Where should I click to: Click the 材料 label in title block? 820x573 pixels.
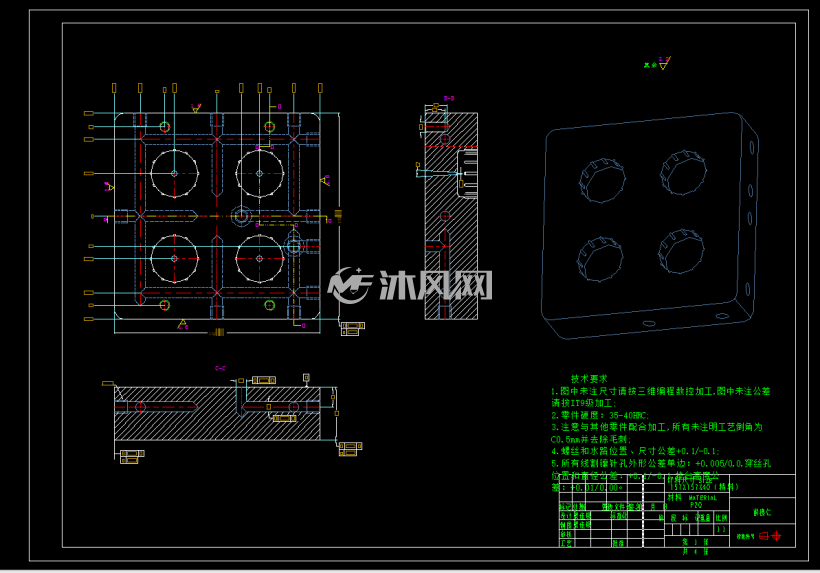(675, 498)
